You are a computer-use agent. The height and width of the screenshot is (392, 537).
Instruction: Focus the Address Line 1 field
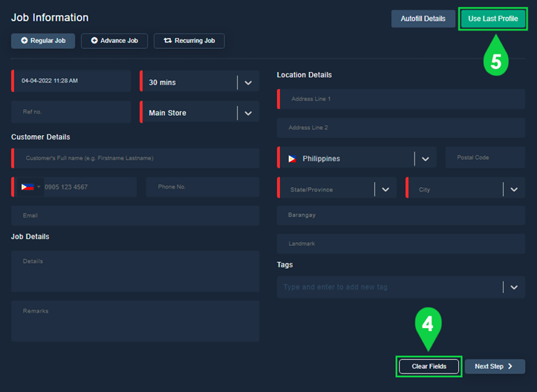tap(401, 99)
